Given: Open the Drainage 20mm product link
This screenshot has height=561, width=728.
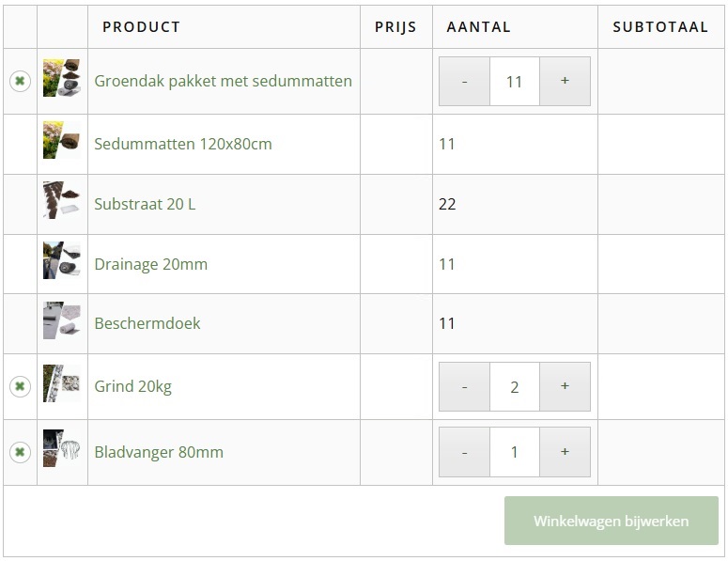Looking at the screenshot, I should click(x=150, y=264).
